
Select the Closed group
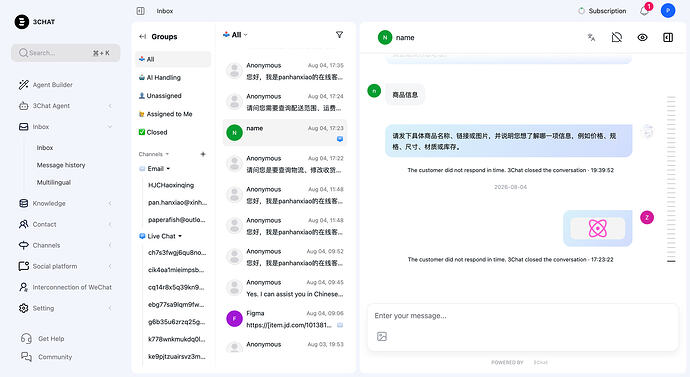pos(173,132)
